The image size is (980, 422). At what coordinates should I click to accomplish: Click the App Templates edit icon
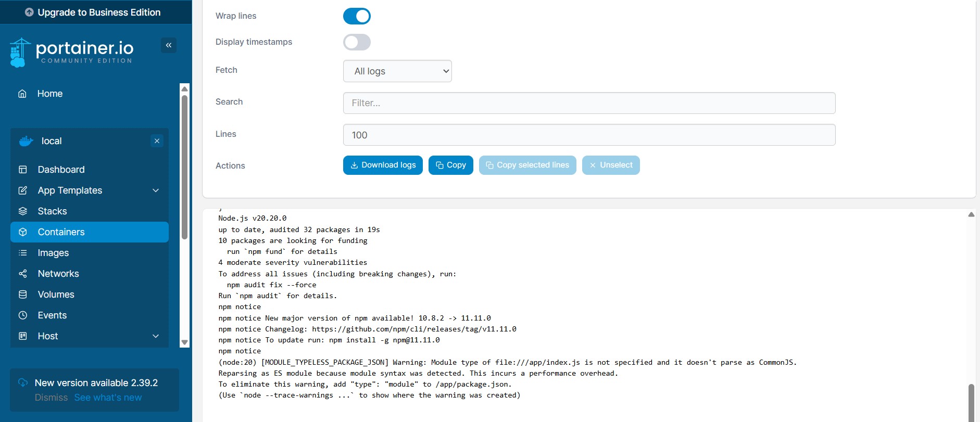pos(23,190)
